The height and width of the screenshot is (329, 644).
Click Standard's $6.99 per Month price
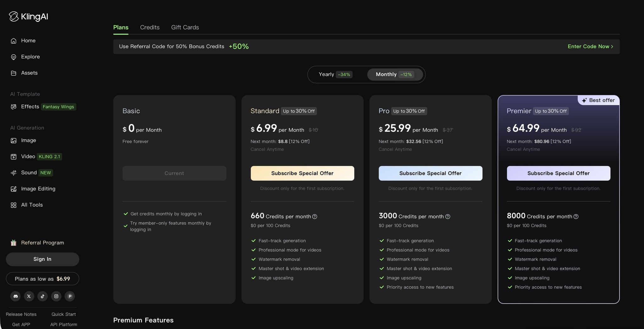coord(277,129)
